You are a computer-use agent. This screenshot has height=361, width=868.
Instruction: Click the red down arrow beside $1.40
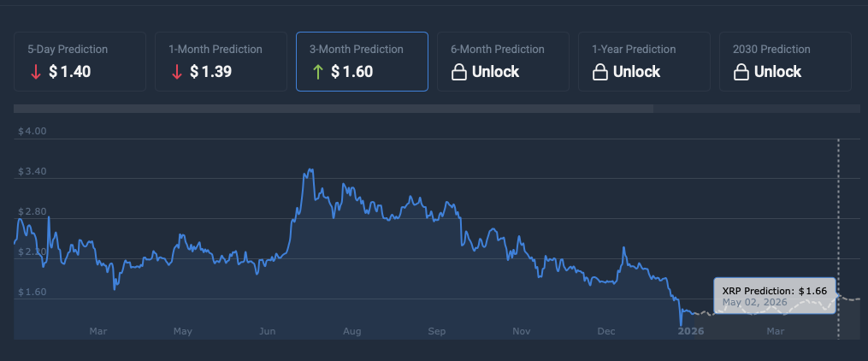click(36, 72)
